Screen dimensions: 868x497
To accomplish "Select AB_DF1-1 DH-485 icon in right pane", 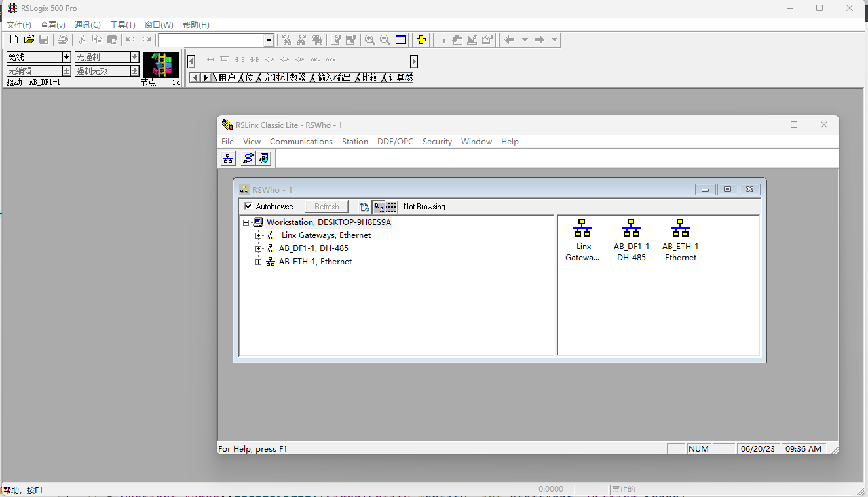I will pyautogui.click(x=631, y=241).
